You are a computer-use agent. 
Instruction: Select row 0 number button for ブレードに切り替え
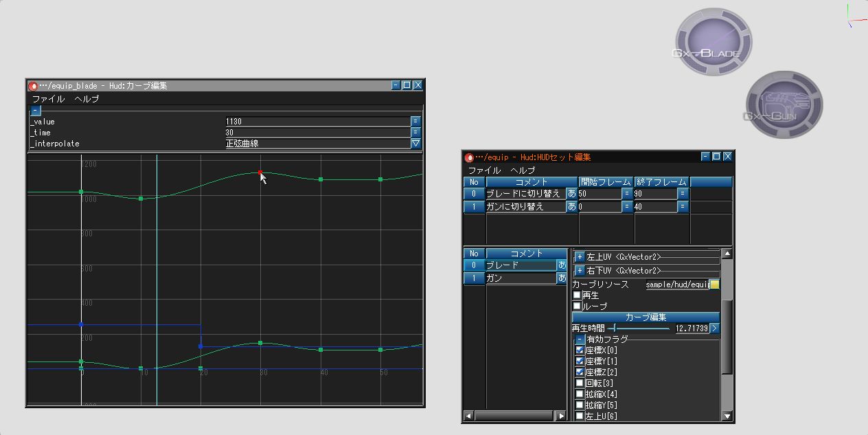475,194
